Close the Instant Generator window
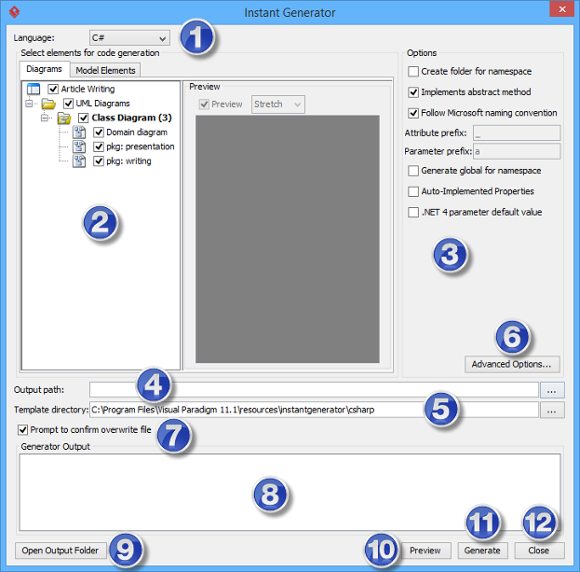 562,9
